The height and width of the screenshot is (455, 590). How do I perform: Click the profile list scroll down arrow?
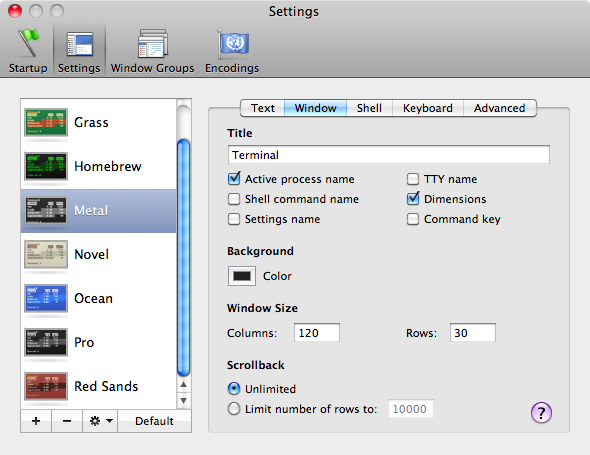point(184,400)
